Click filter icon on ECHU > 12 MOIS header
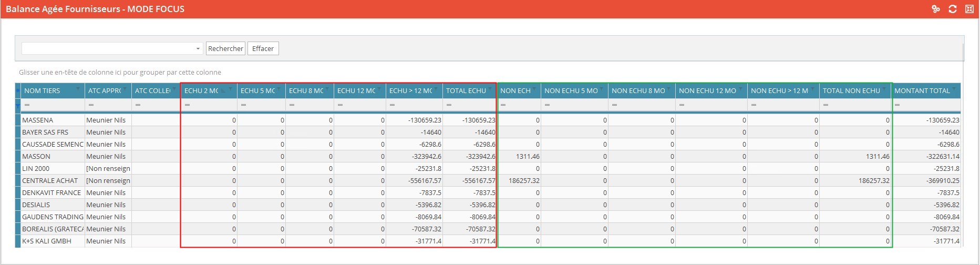This screenshot has width=980, height=265. coord(437,89)
